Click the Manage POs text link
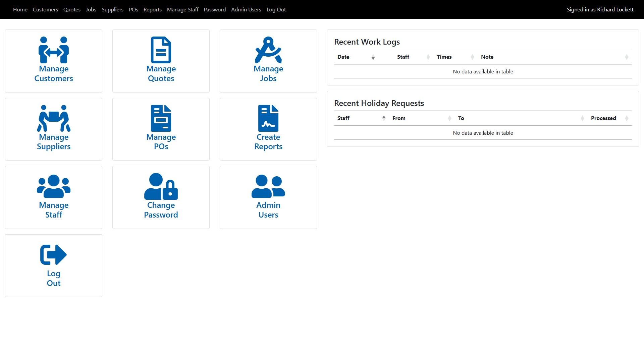644x362 pixels. coord(161,142)
